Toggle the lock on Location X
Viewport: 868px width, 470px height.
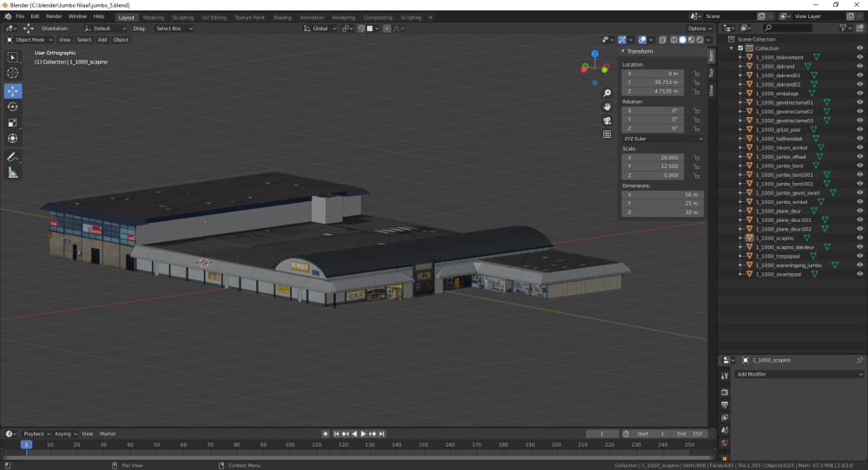click(696, 74)
